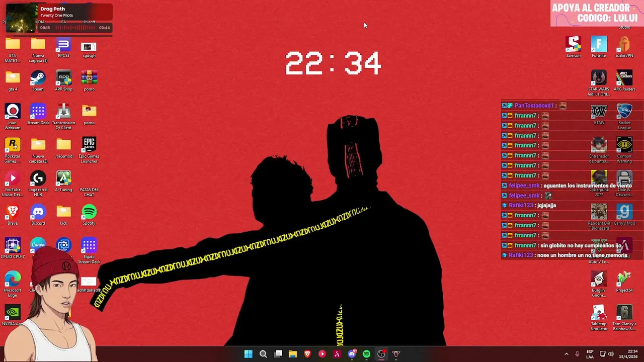Viewport: 644px width, 362px height.
Task: Open the A-Tuning desktop shortcut
Action: pos(63,182)
